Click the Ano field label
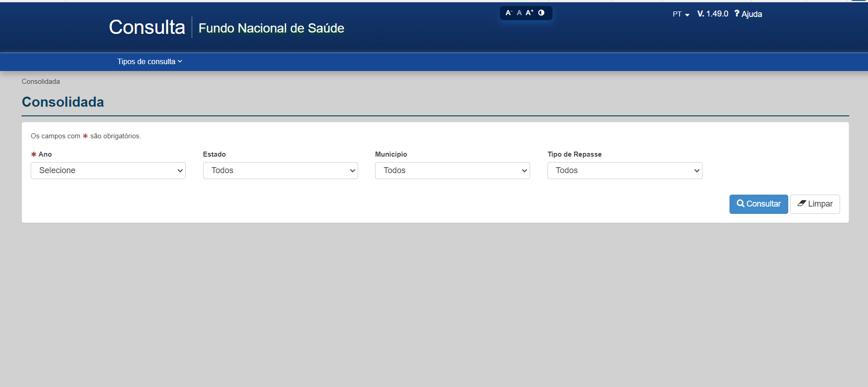868x387 pixels. [45, 154]
